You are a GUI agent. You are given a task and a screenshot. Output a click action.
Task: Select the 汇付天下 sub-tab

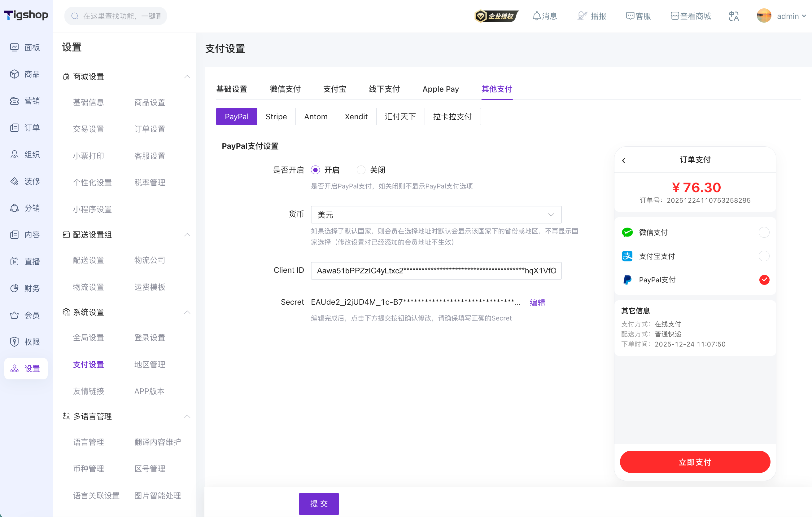(x=400, y=117)
